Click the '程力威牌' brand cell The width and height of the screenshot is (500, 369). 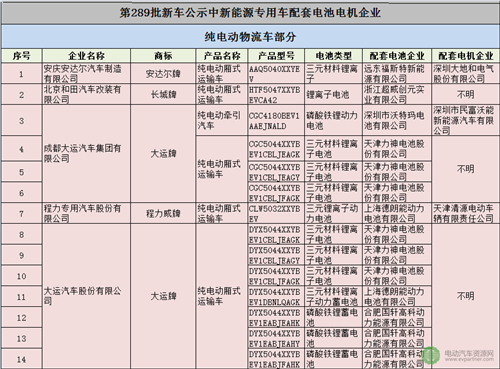pyautogui.click(x=163, y=213)
